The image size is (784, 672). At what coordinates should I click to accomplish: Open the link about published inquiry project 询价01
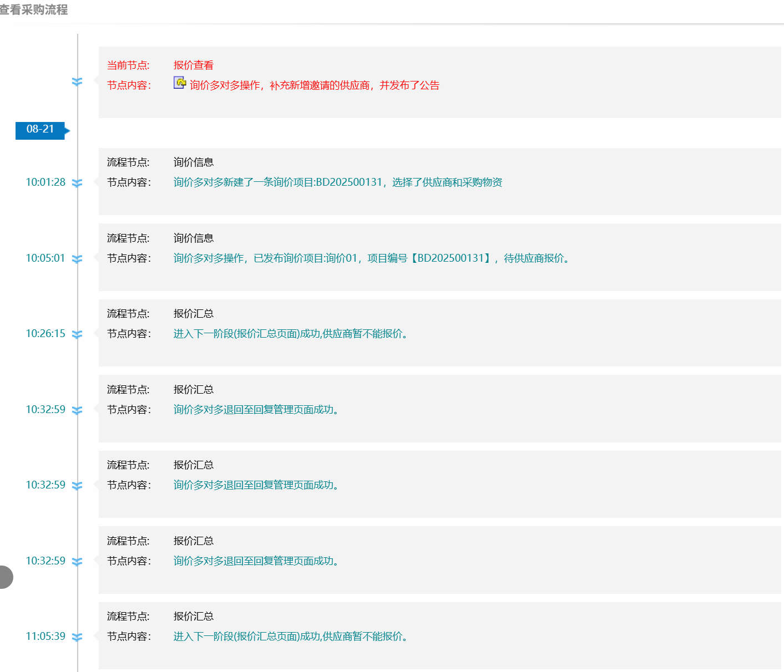click(372, 258)
